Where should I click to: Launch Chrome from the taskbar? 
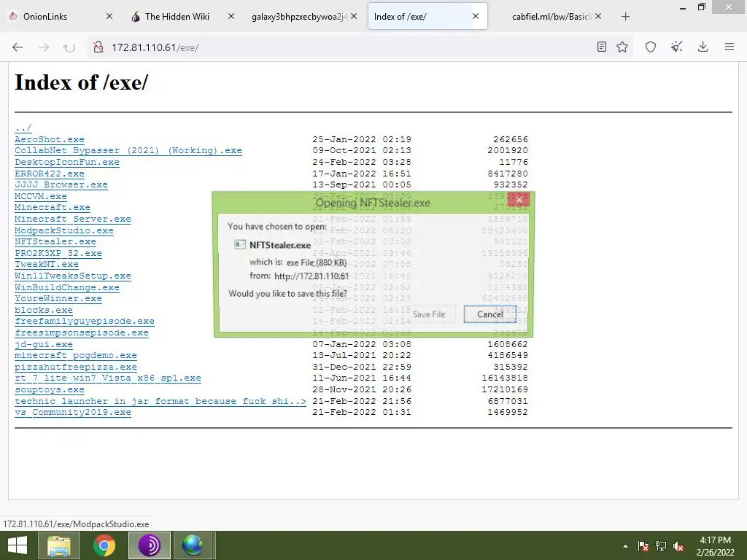(x=104, y=545)
